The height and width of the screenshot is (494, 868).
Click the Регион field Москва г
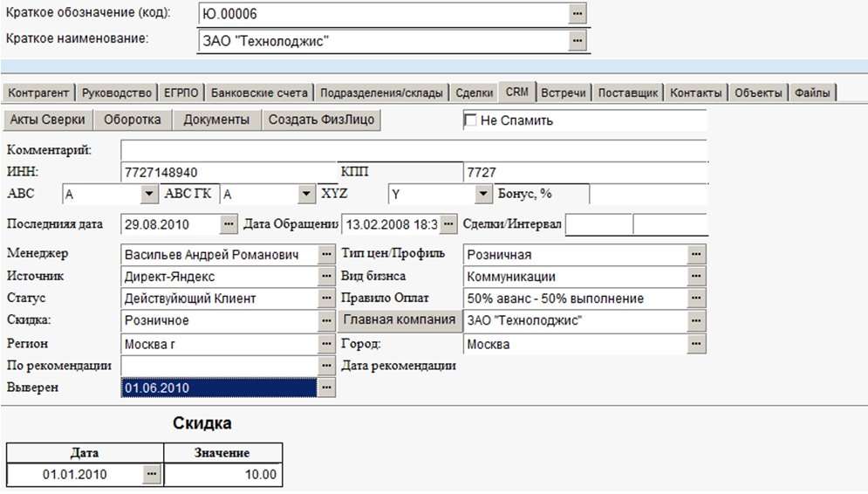pos(219,344)
